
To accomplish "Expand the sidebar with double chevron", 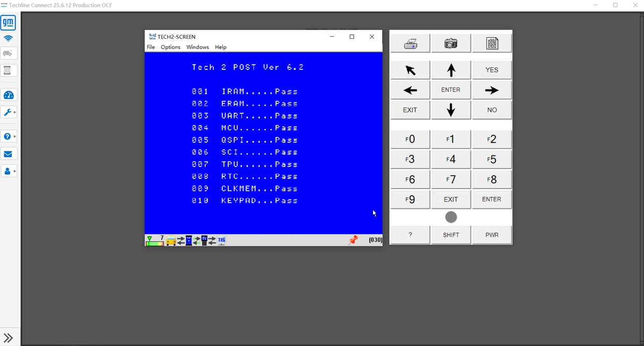I will 8,338.
